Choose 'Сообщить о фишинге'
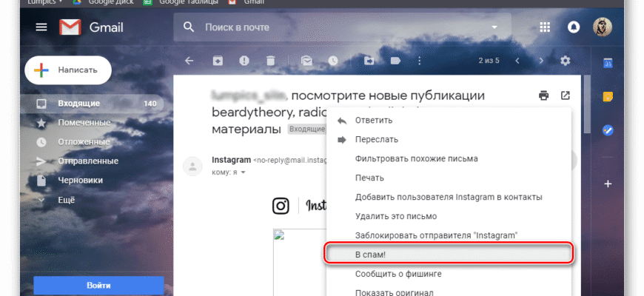 (x=449, y=273)
